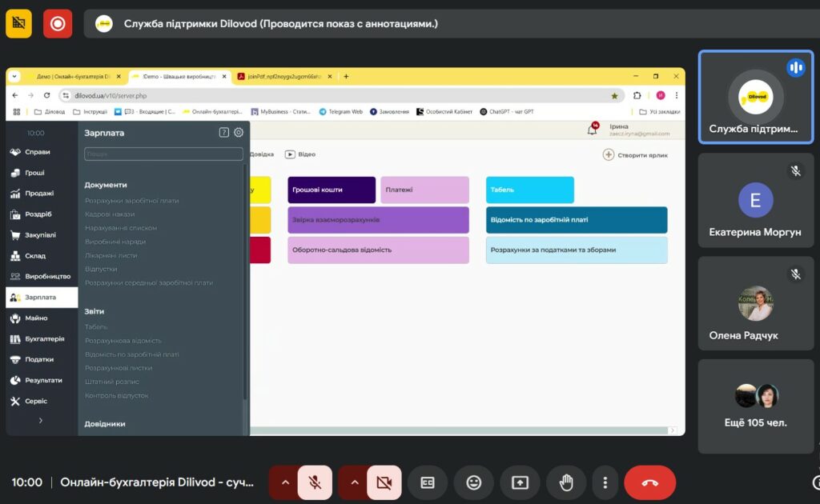Screen dimensions: 820x504
Task: Open Лікарняні листи in Документи list
Action: (x=111, y=255)
